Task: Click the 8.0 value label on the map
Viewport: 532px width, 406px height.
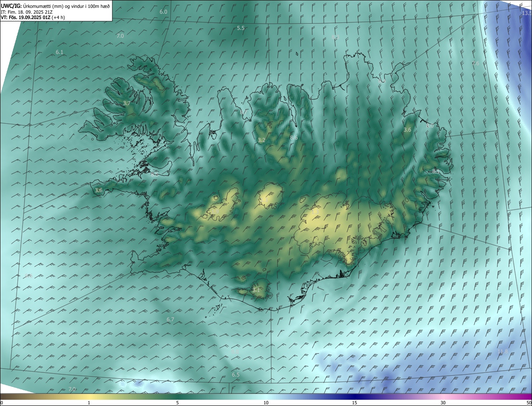Action: (430, 126)
